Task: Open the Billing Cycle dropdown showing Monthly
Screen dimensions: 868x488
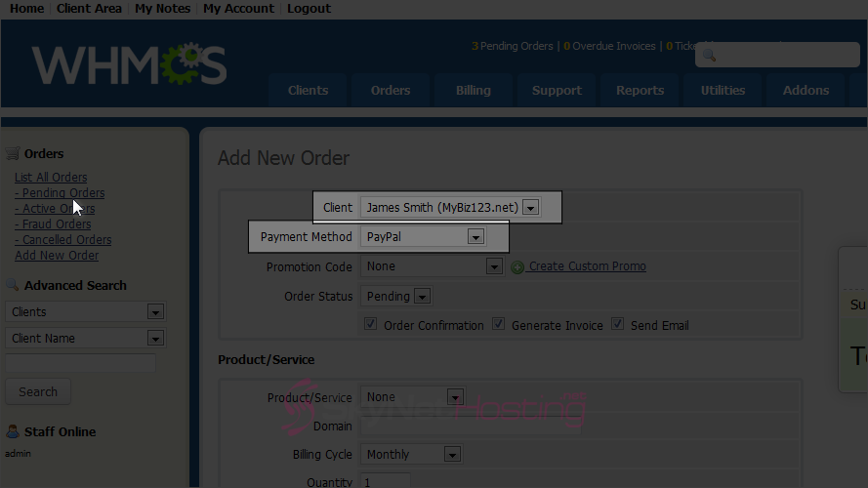Action: pos(411,454)
